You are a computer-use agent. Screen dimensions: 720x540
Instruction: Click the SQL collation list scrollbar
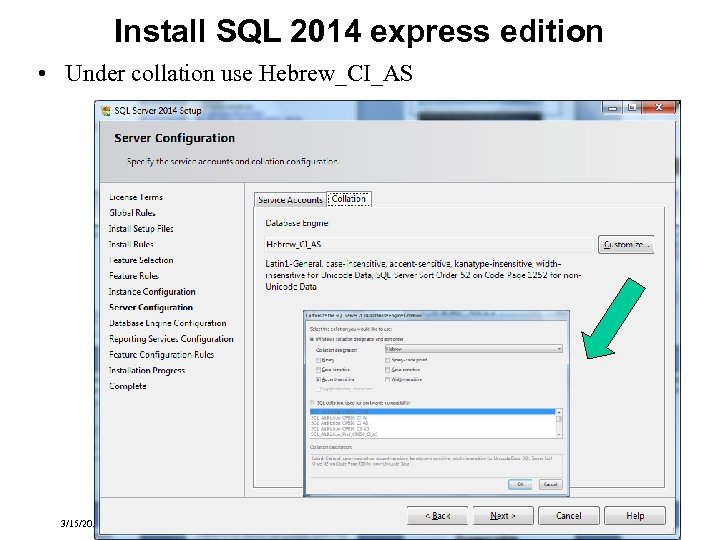[x=559, y=423]
